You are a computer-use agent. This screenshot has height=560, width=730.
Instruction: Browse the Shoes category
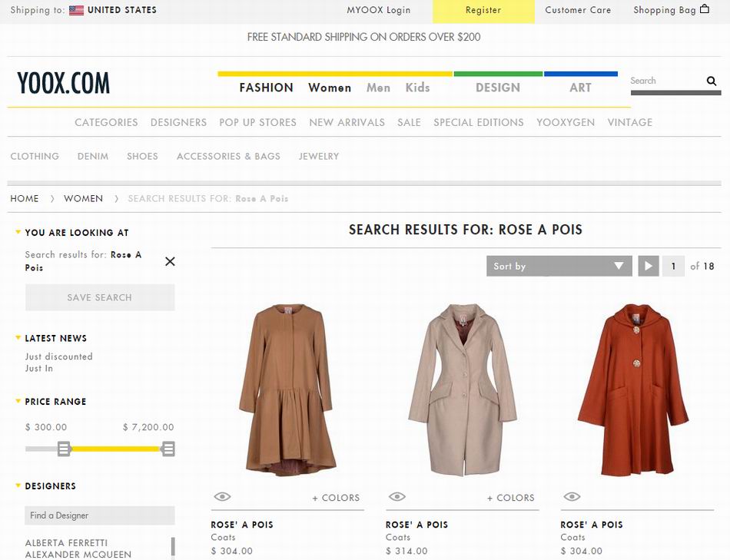point(142,157)
